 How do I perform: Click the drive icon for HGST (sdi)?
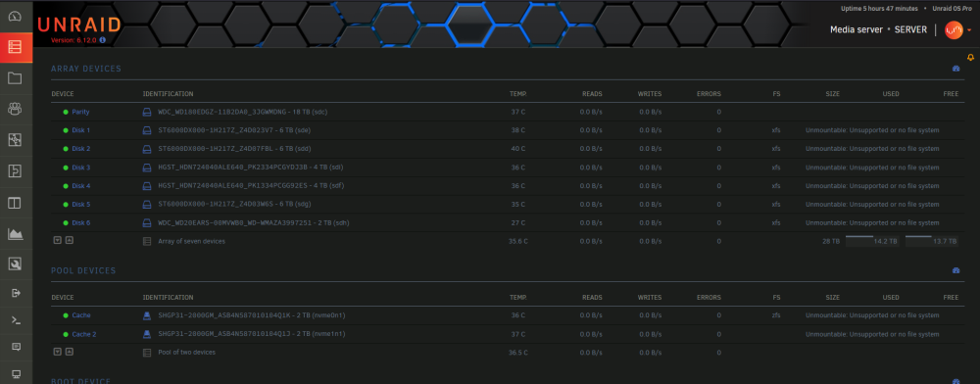point(148,168)
